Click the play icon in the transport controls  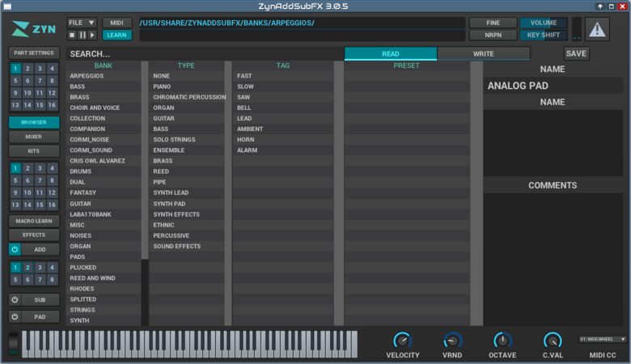tap(92, 36)
